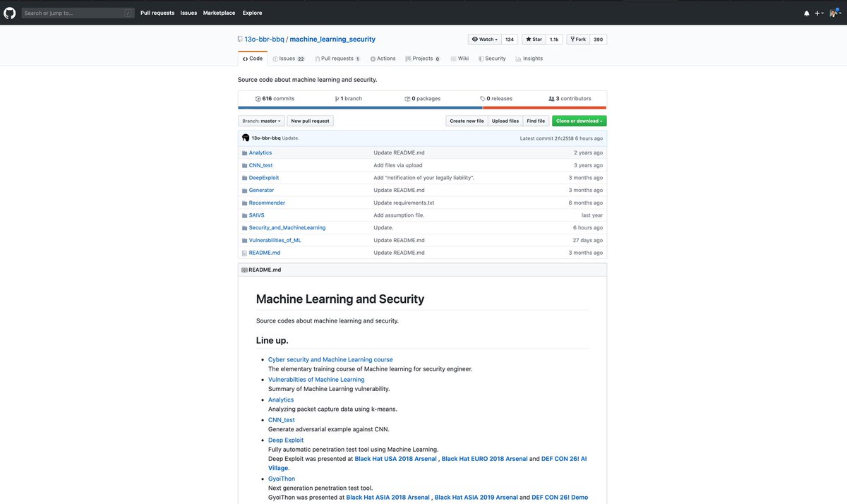This screenshot has width=847, height=504.
Task: Open DeepExploit commit message about legally liability
Action: (423, 178)
